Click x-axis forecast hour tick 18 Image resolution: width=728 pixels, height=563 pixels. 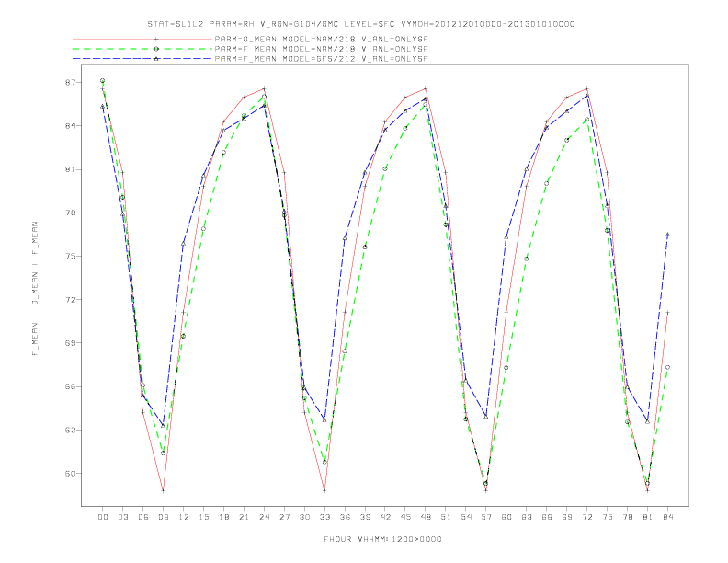pyautogui.click(x=223, y=517)
